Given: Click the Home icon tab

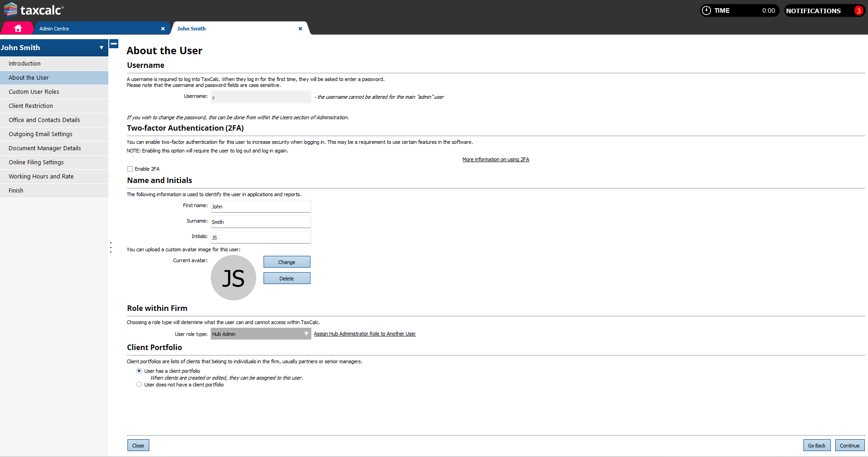Looking at the screenshot, I should click(x=18, y=28).
